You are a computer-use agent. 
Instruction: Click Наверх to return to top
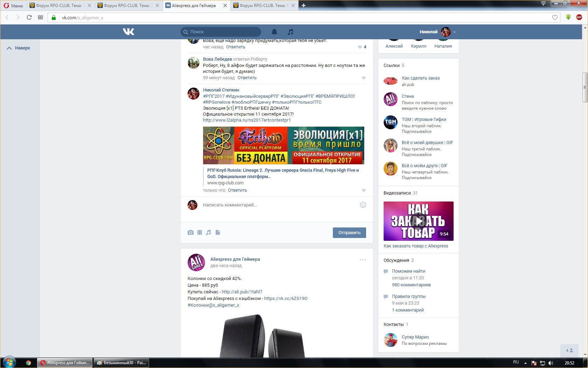pyautogui.click(x=19, y=48)
